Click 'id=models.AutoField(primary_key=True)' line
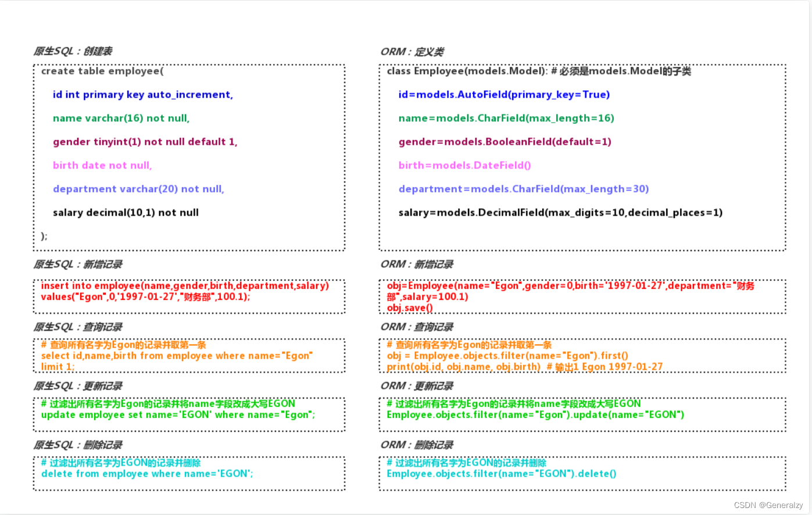The image size is (812, 515). tap(504, 95)
